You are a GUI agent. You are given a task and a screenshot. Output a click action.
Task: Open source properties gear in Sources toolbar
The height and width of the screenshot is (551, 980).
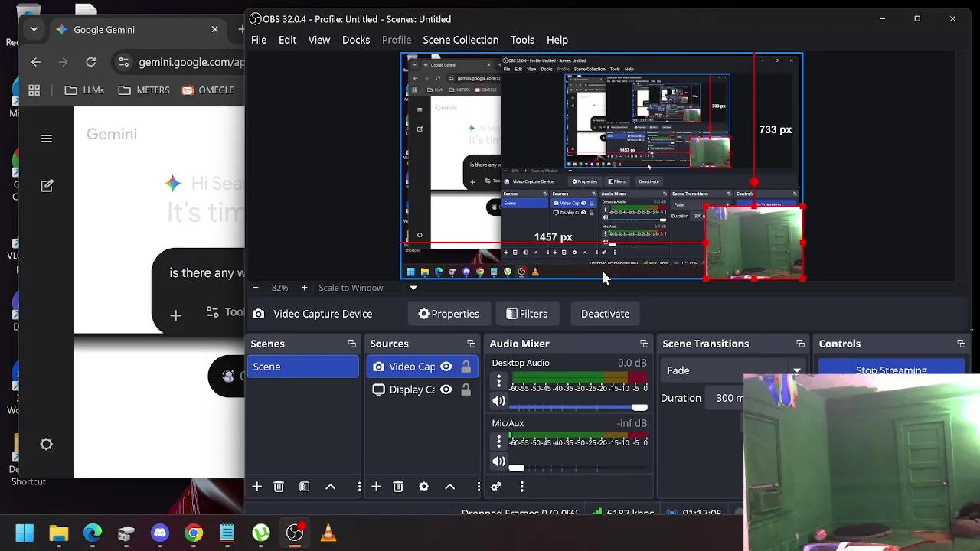[x=423, y=487]
